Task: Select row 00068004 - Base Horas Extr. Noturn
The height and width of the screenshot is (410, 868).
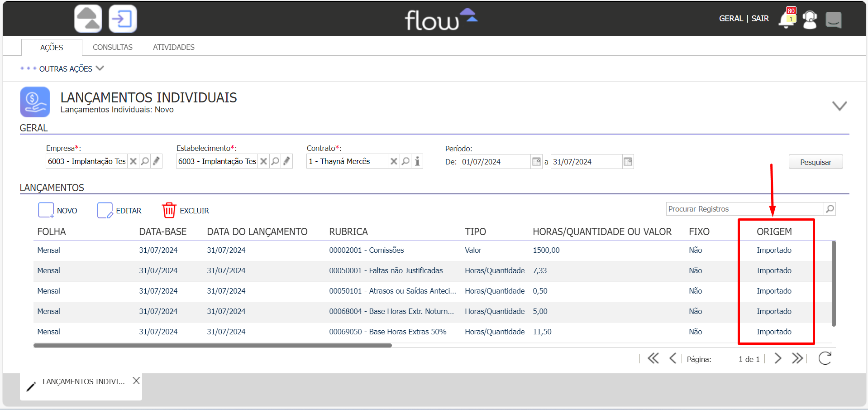Action: pos(432,312)
